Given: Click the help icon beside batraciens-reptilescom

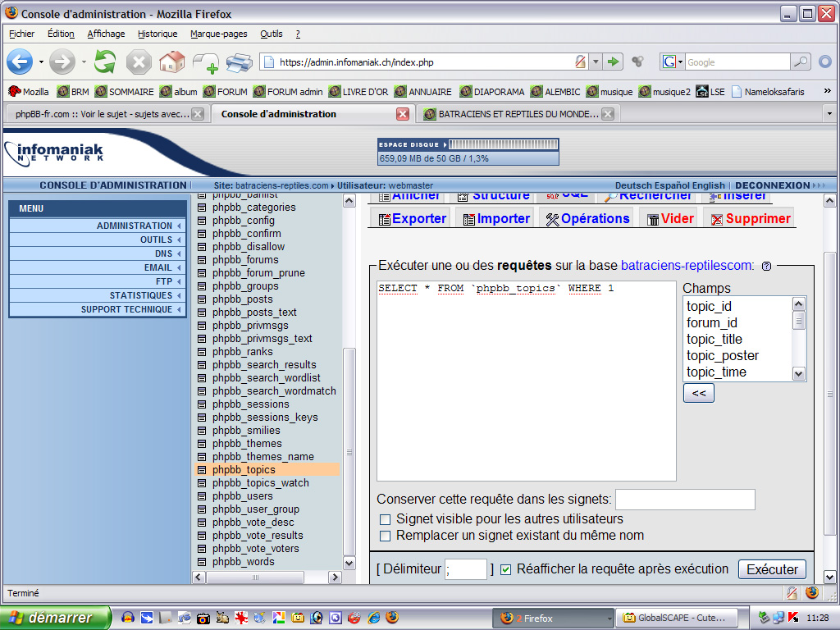Looking at the screenshot, I should 766,266.
